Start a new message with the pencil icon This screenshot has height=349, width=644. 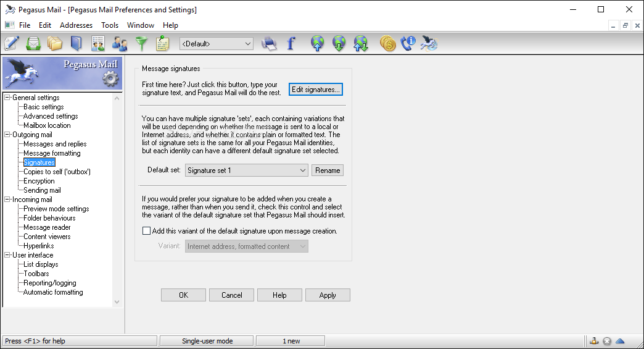[12, 43]
